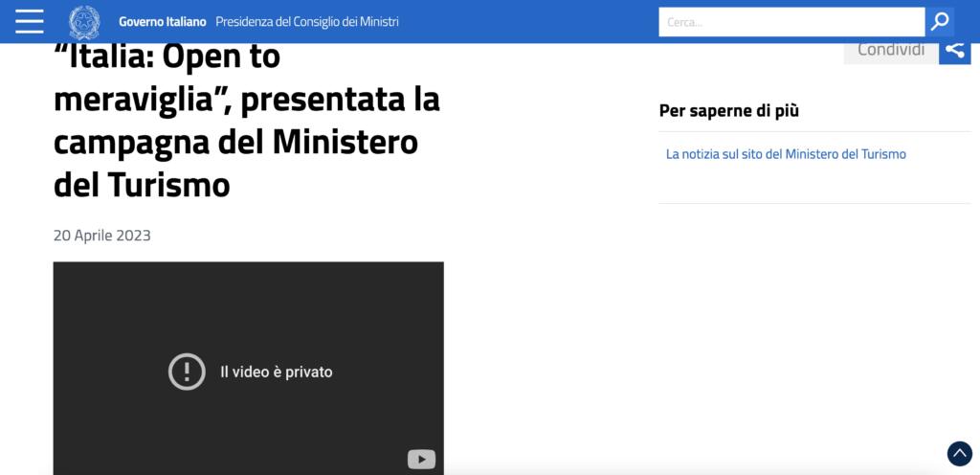Click the Italian Republic emblem logo
Viewport: 980px width, 475px height.
point(84,21)
